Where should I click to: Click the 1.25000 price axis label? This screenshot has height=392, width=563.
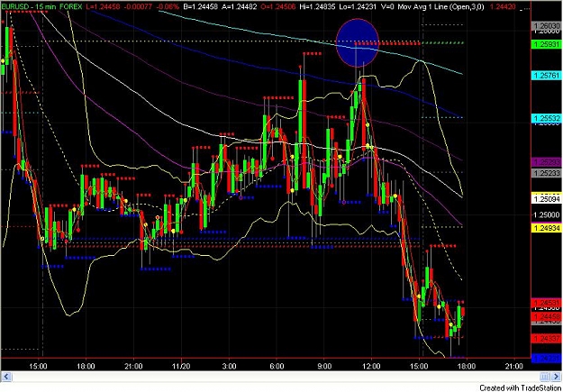tap(546, 214)
